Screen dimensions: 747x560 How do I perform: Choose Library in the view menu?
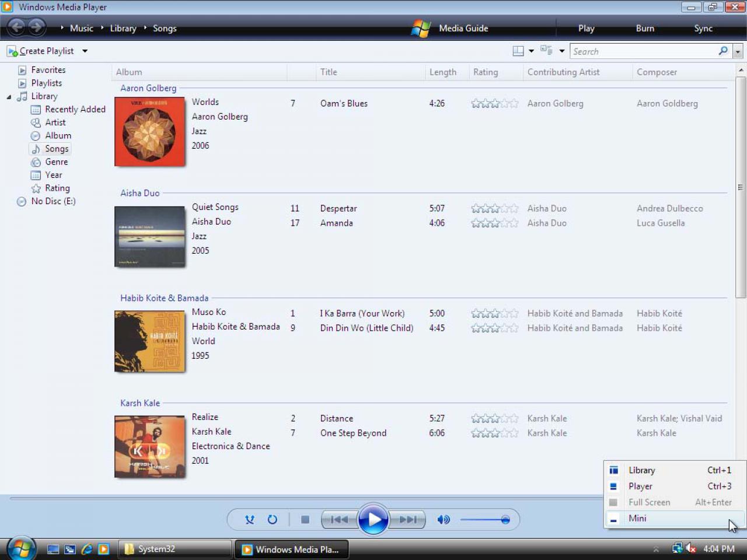[x=674, y=470]
